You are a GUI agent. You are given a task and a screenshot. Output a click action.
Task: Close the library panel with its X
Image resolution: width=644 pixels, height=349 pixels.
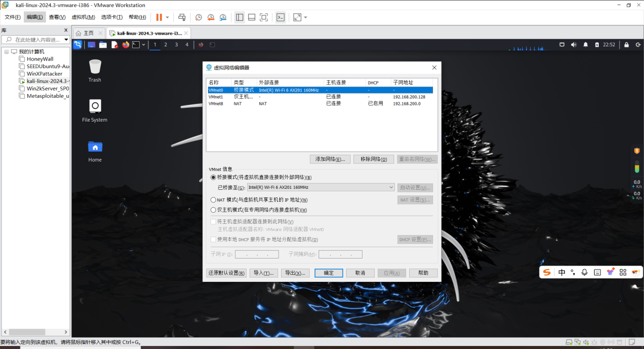[x=66, y=30]
